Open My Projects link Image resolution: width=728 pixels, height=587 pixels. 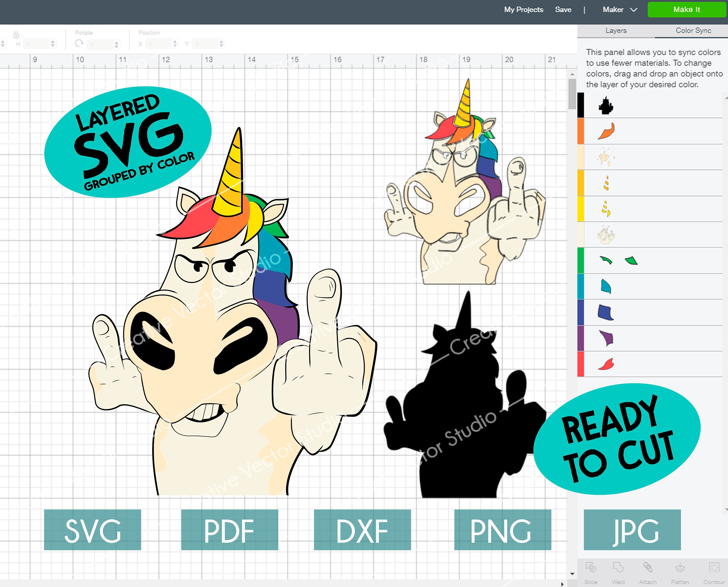coord(524,9)
